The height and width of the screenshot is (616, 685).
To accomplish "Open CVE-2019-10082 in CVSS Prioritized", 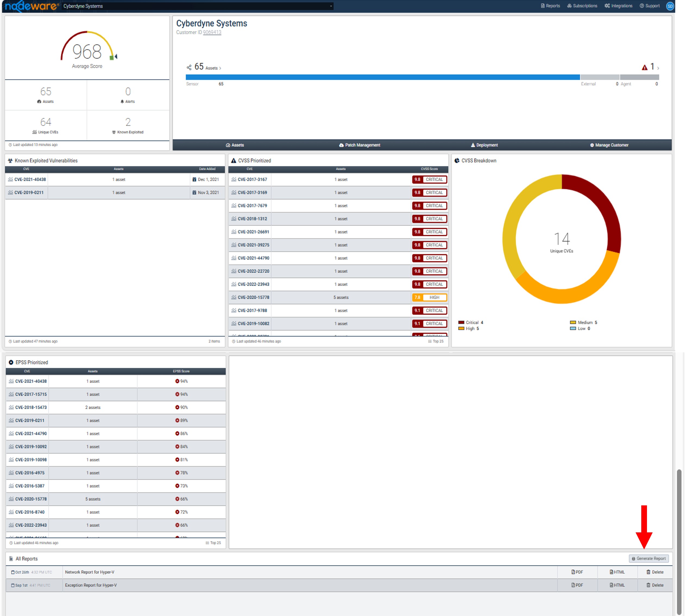I will [254, 324].
